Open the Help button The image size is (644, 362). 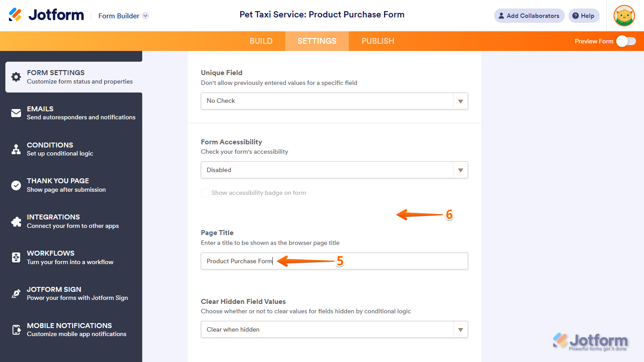(x=584, y=16)
